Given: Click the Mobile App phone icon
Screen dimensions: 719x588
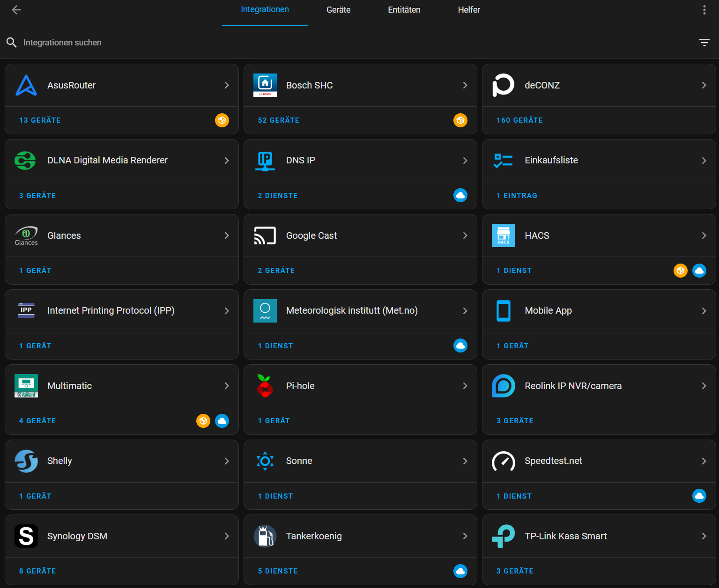Looking at the screenshot, I should 504,311.
